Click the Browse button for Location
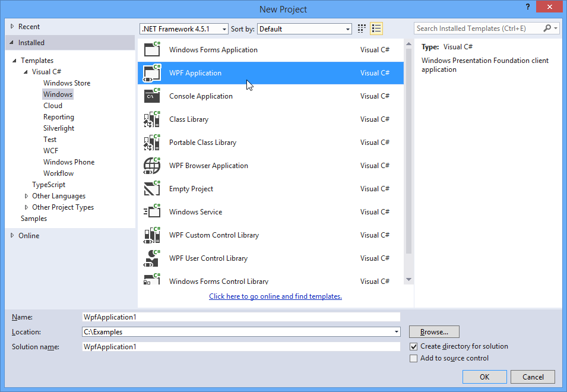 433,331
